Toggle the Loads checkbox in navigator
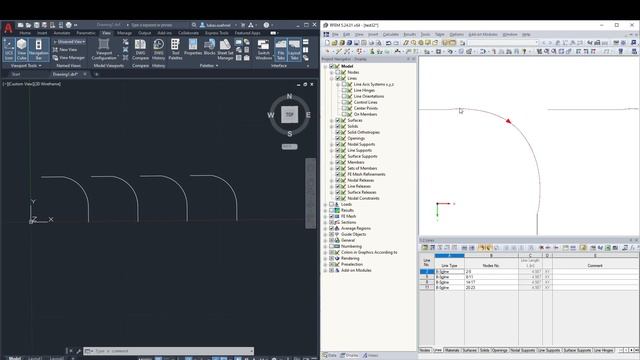The height and width of the screenshot is (360, 640). pos(331,204)
